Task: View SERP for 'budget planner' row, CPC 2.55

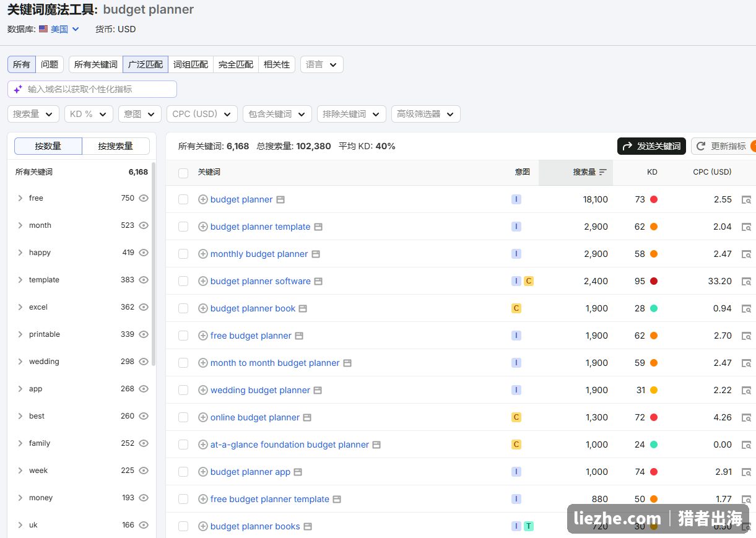Action: click(x=747, y=200)
